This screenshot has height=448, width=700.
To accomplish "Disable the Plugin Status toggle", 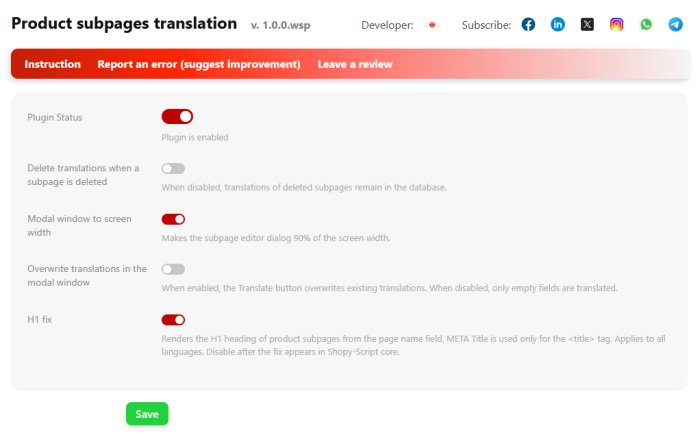I will [x=177, y=117].
